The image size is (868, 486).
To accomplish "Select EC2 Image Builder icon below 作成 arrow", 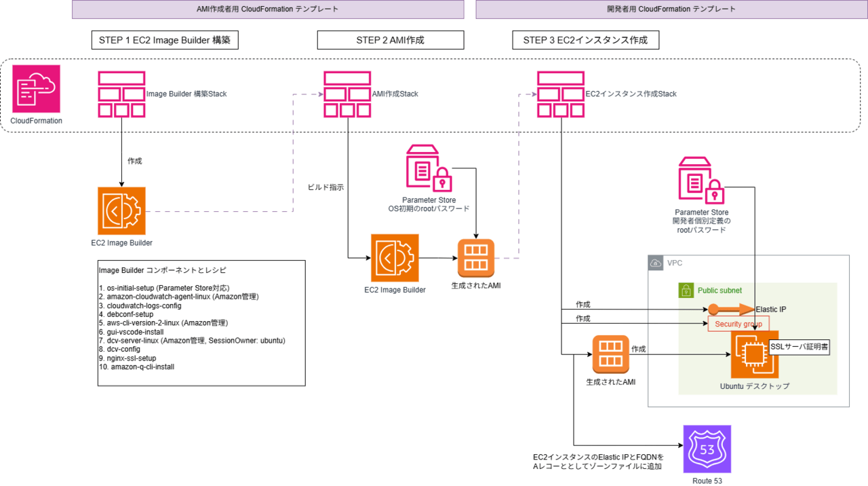I will point(121,211).
